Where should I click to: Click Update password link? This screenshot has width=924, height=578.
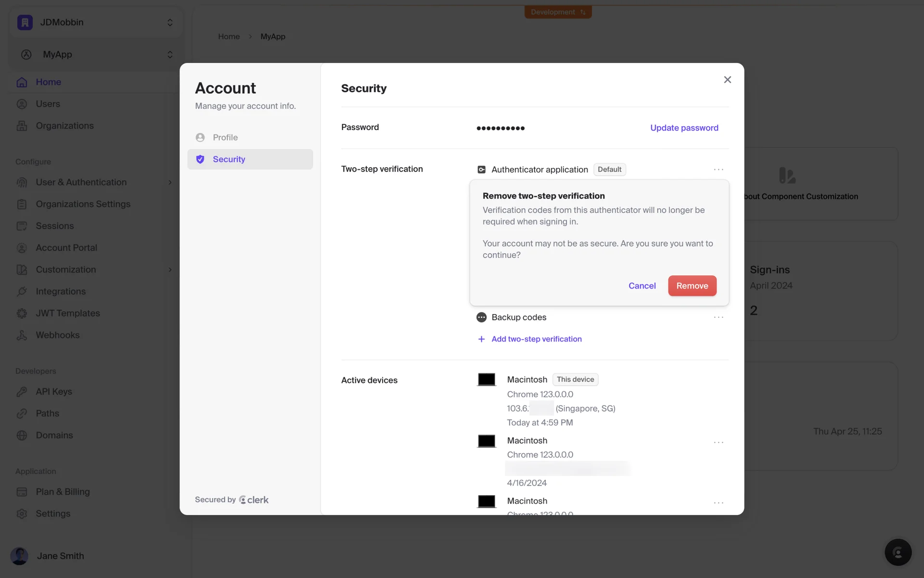[x=684, y=128]
